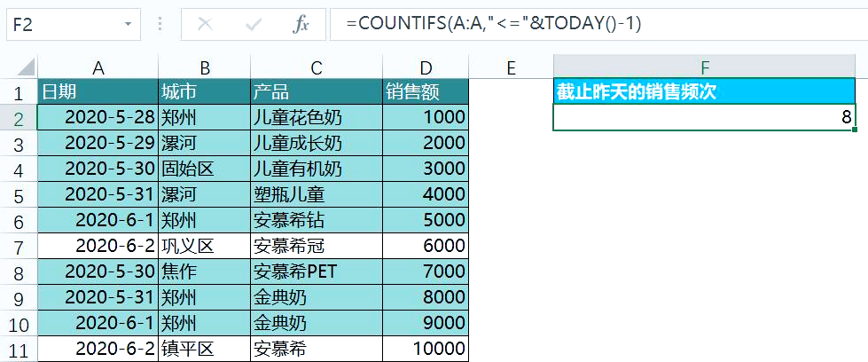
Task: Click the 日期 header cell
Action: tap(98, 92)
